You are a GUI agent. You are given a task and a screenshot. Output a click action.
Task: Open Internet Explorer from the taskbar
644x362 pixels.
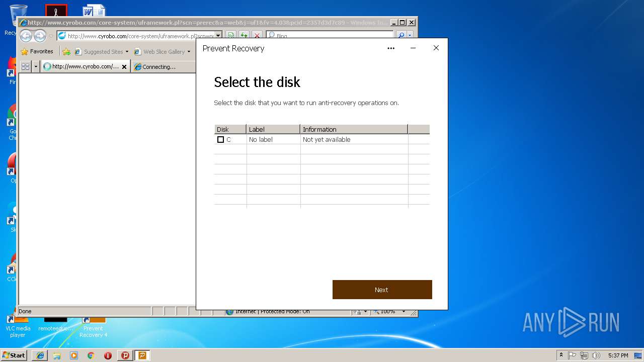coord(40,355)
